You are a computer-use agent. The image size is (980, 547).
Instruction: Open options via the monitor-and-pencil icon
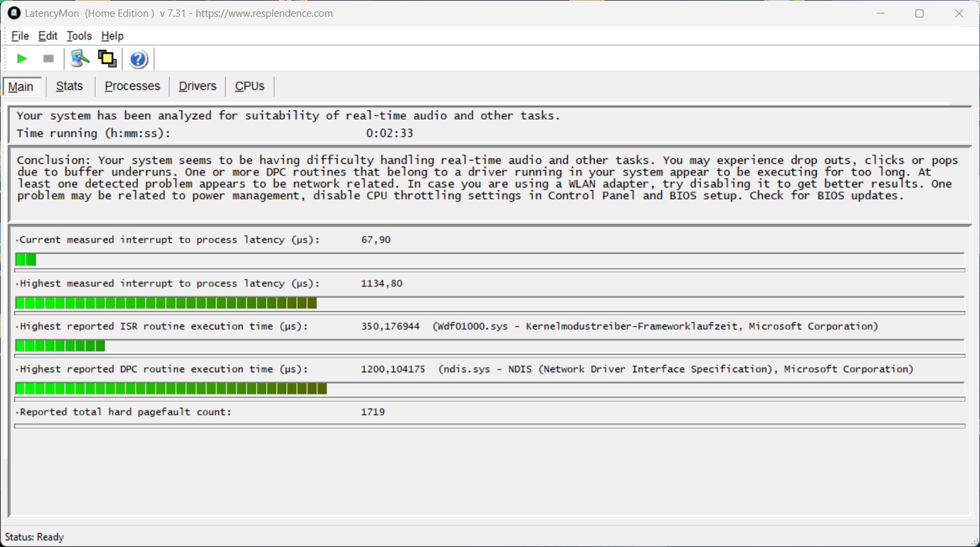click(79, 59)
